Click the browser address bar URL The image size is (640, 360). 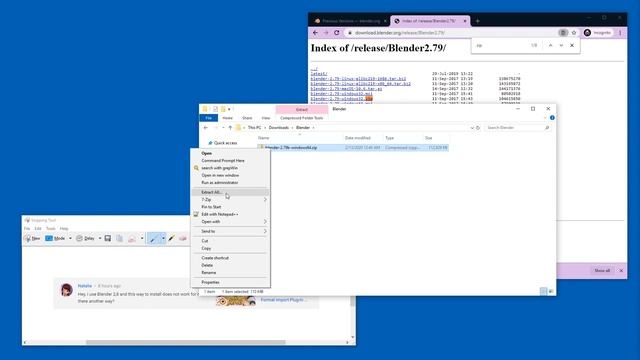point(400,33)
